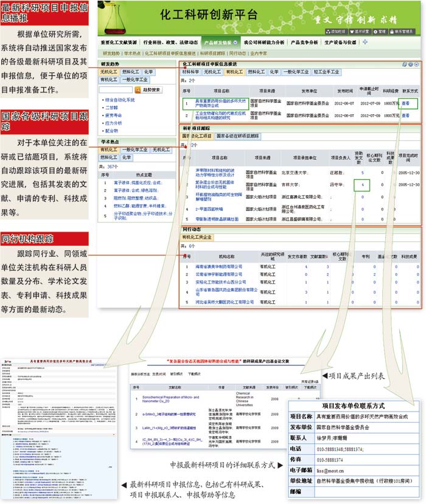
Task: Open 综合自动化系统 trend keyword link
Action: click(x=120, y=100)
